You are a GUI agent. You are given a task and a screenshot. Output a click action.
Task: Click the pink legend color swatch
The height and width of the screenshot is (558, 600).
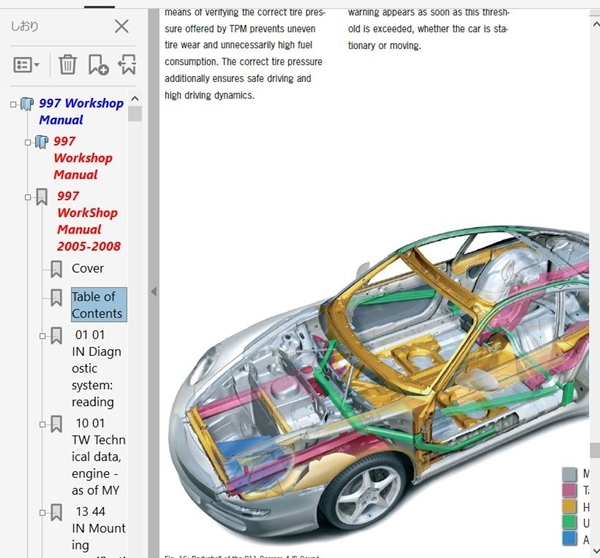tap(569, 491)
